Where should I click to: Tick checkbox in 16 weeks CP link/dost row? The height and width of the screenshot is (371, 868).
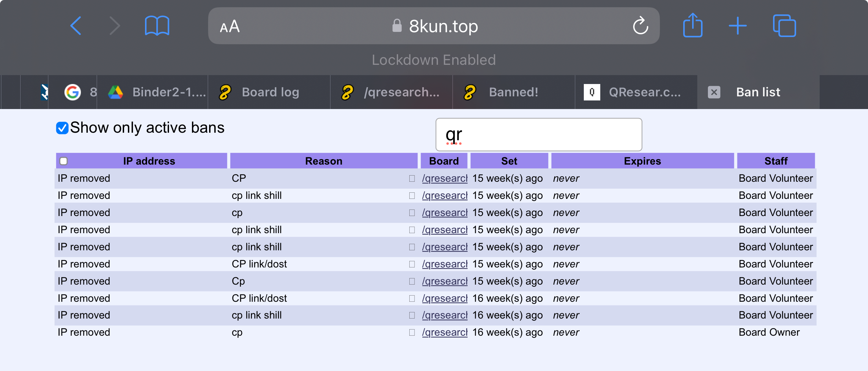412,298
